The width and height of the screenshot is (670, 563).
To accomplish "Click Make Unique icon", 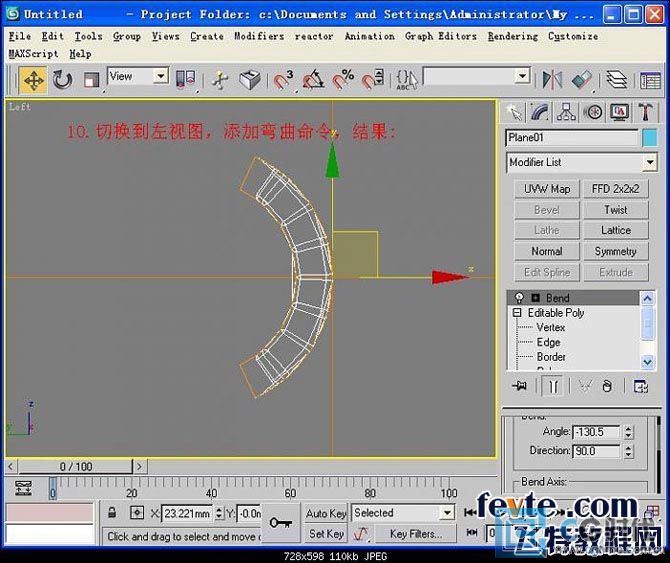I will (584, 386).
